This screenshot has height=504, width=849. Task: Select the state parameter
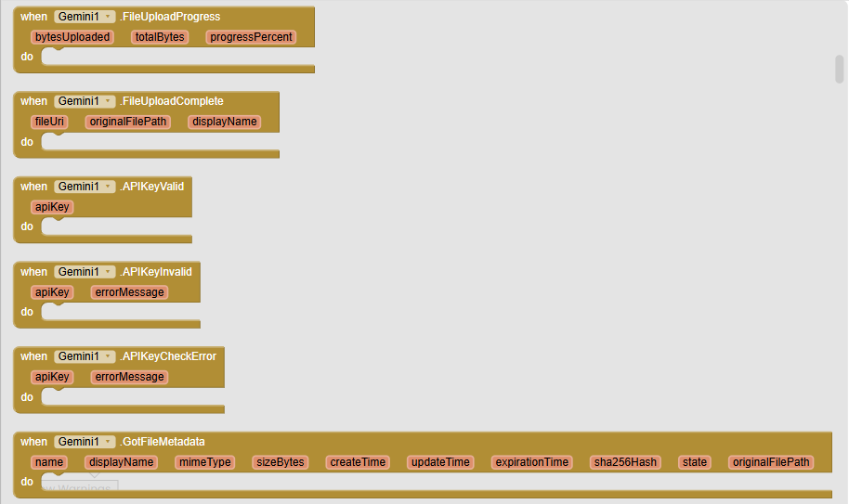695,462
